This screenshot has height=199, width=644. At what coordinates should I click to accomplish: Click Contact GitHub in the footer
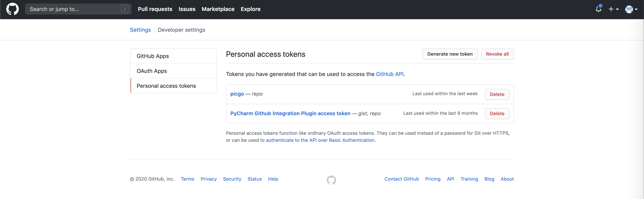[402, 179]
